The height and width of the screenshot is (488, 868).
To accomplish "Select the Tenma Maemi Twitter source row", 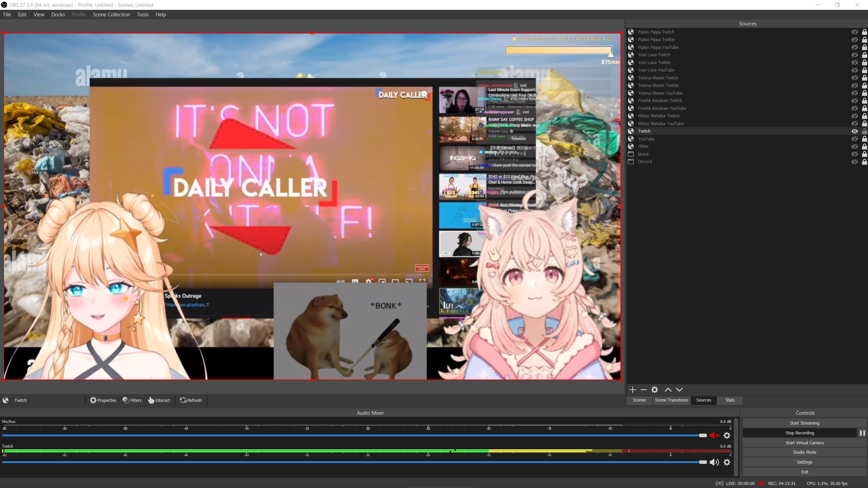I will click(747, 85).
